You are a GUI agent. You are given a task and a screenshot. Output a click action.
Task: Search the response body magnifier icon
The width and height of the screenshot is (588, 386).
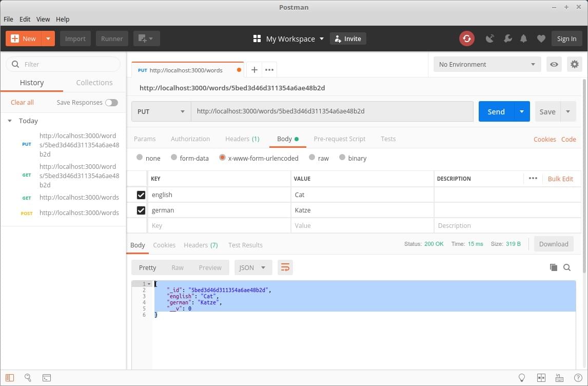coord(567,267)
